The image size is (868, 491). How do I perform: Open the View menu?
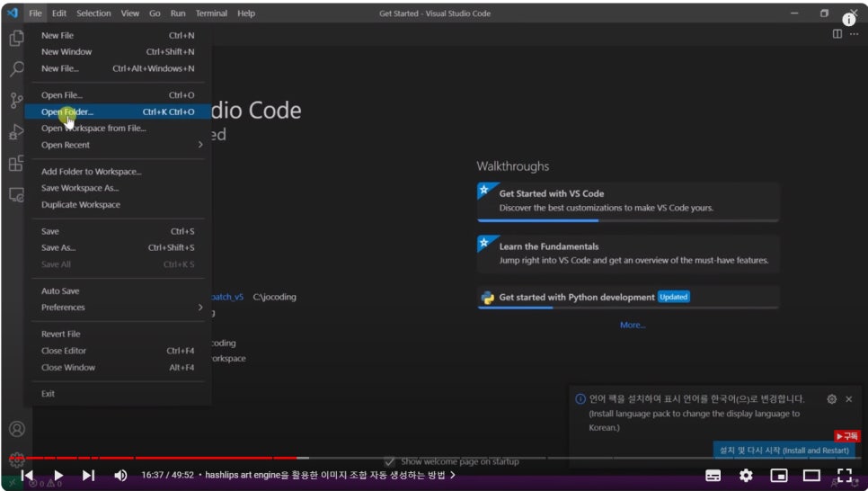point(130,13)
